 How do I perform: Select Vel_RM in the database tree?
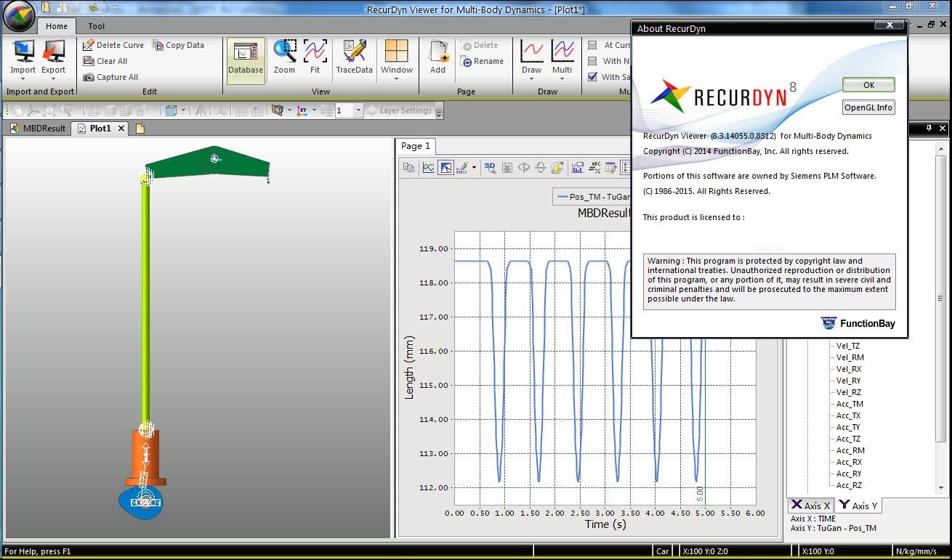pyautogui.click(x=850, y=357)
